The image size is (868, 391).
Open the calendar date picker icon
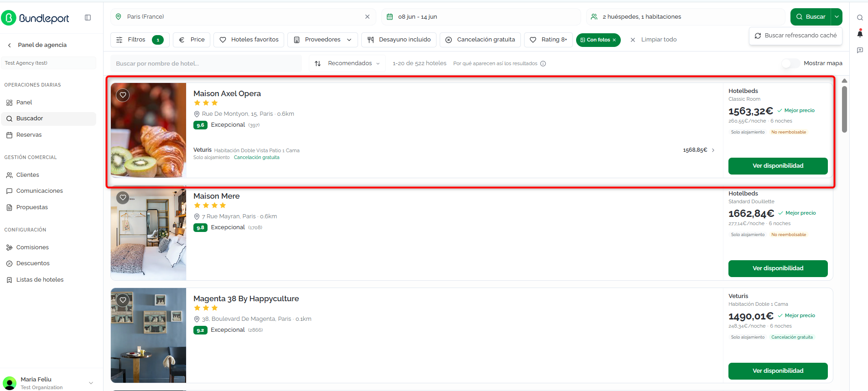[390, 17]
